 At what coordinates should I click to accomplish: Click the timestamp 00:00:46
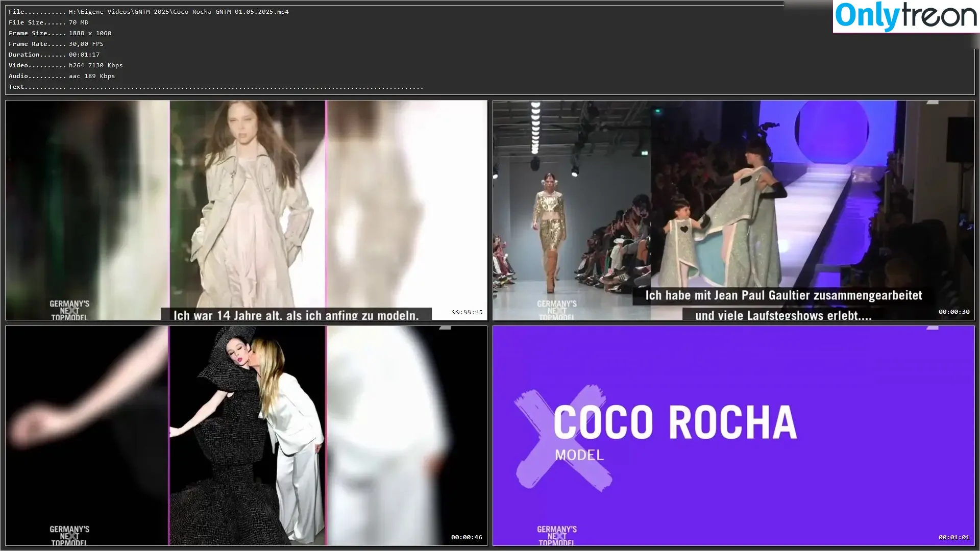467,537
